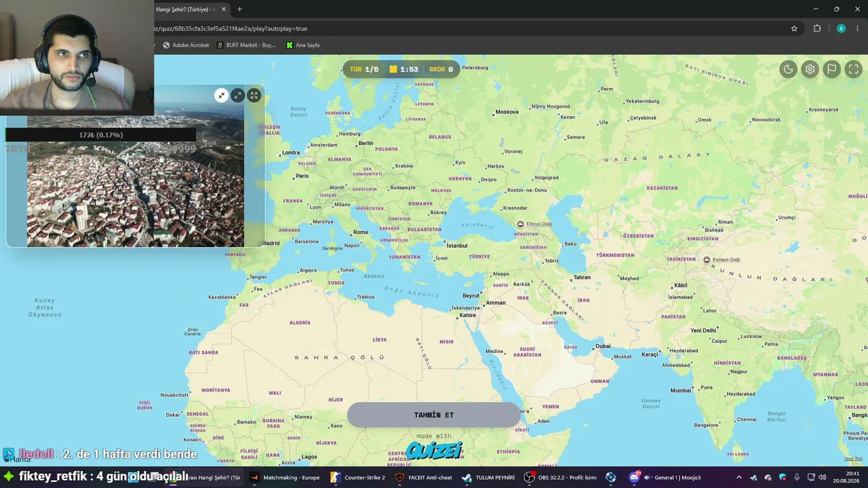Click İzmir on the map
Image resolution: width=868 pixels, height=488 pixels.
(x=441, y=258)
